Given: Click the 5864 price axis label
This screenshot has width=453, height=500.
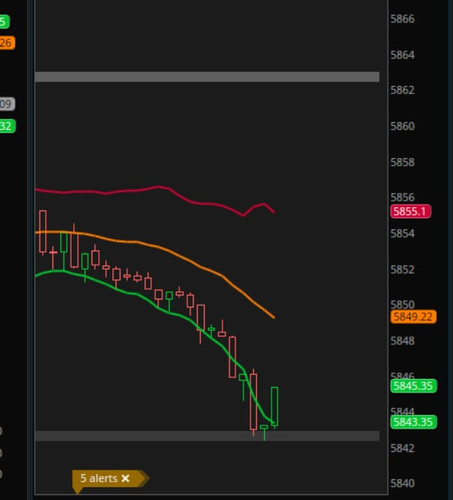Looking at the screenshot, I should [x=403, y=55].
